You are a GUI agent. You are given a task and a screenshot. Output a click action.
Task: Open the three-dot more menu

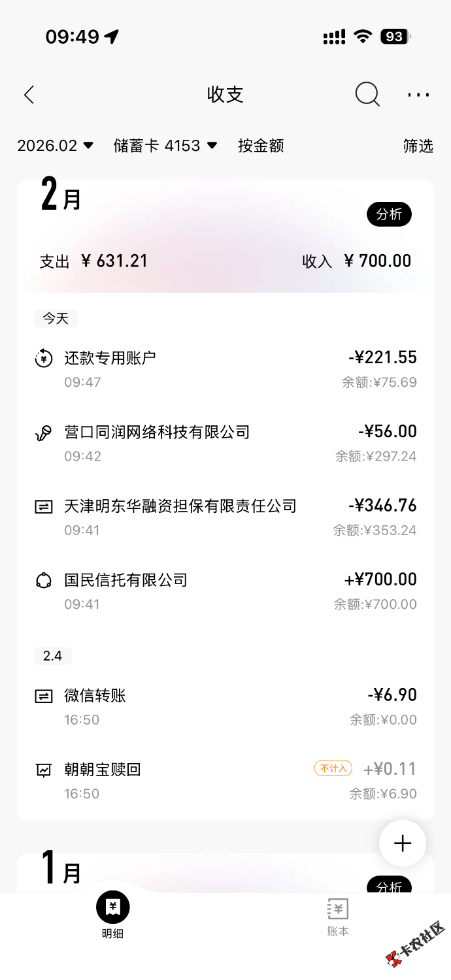click(418, 95)
